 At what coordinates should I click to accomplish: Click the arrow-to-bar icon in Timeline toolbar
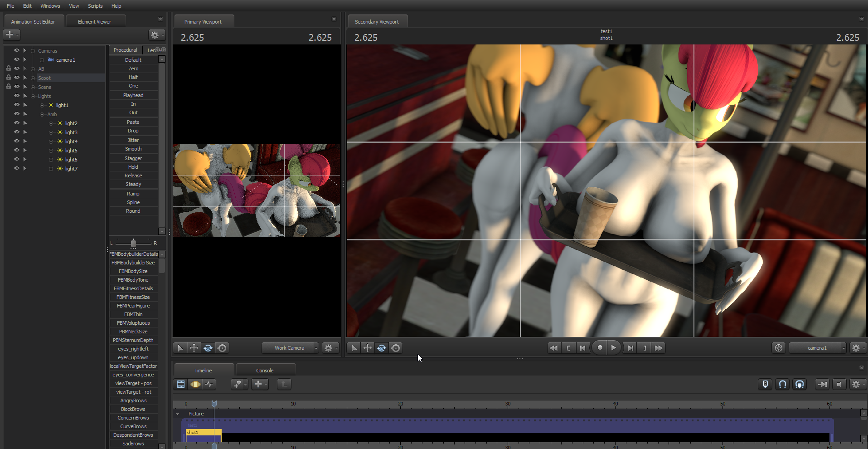click(x=821, y=384)
